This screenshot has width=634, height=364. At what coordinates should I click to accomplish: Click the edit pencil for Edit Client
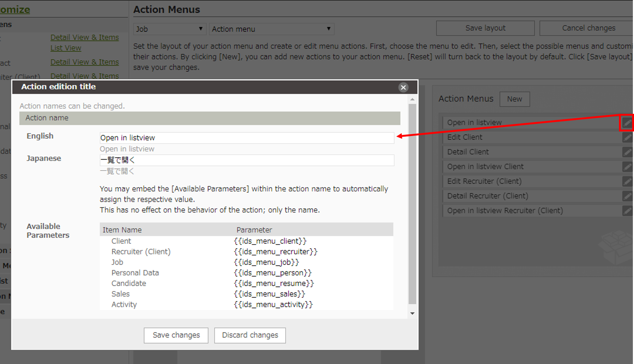coord(627,137)
